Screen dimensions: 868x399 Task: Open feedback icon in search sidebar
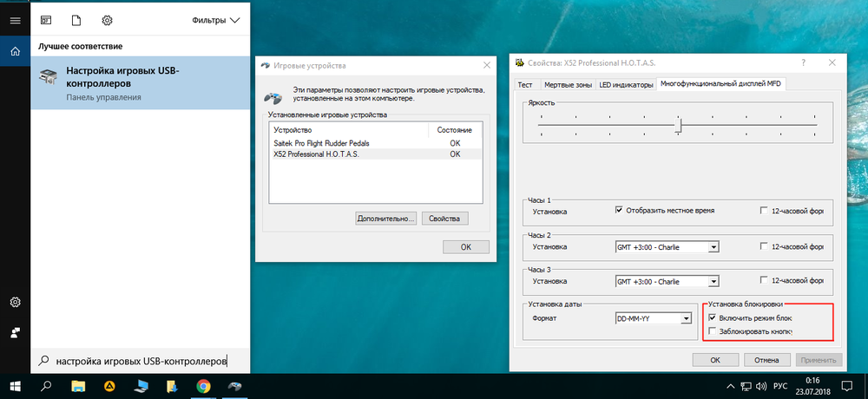pos(15,332)
